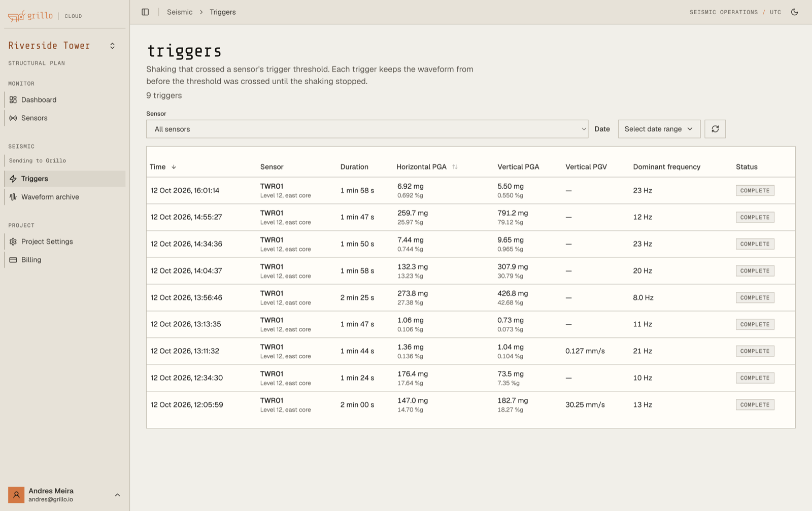Viewport: 812px width, 511px height.
Task: Click the 307.9 mg vertical PGA value
Action: tap(513, 267)
